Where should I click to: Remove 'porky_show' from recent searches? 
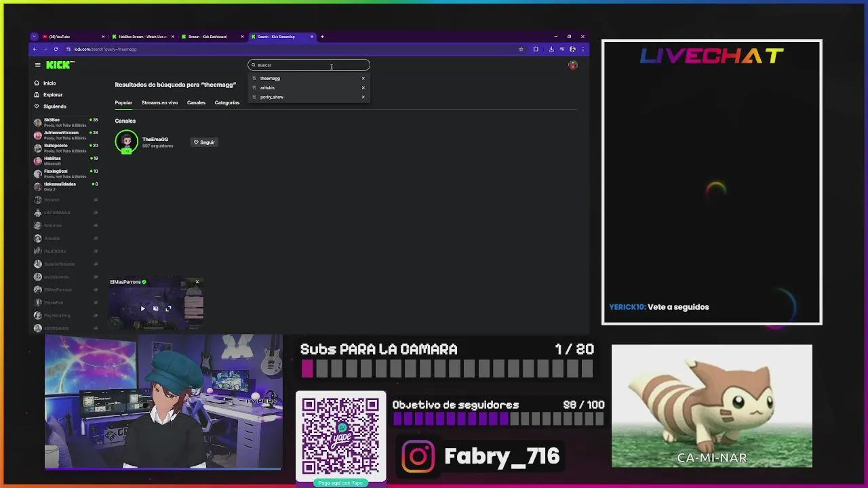click(363, 98)
